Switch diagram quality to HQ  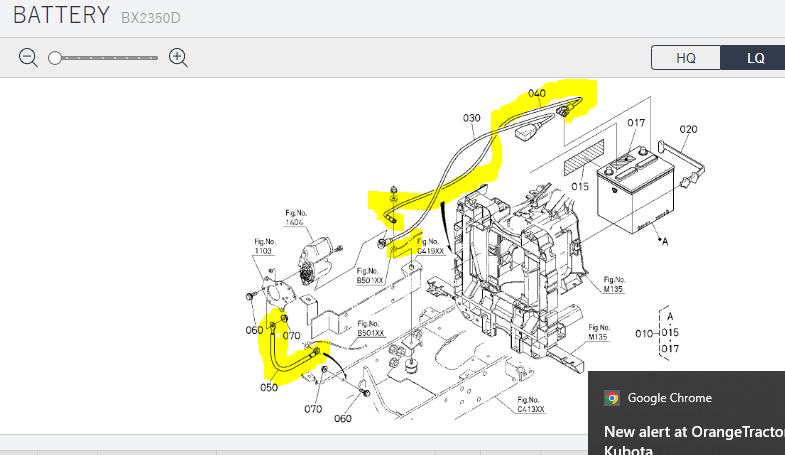point(686,58)
